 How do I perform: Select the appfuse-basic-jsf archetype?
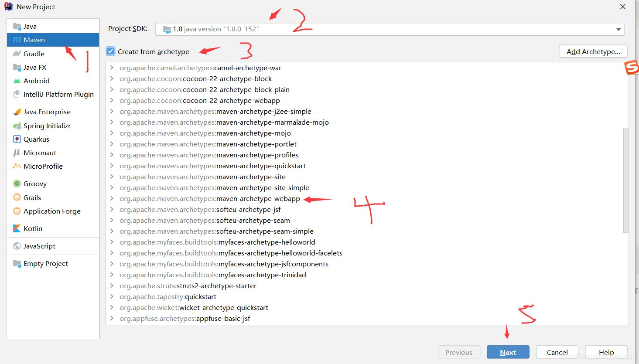click(x=364, y=318)
